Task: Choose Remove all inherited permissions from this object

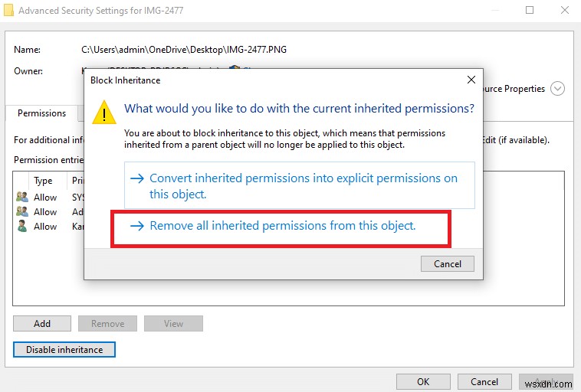Action: (x=281, y=226)
